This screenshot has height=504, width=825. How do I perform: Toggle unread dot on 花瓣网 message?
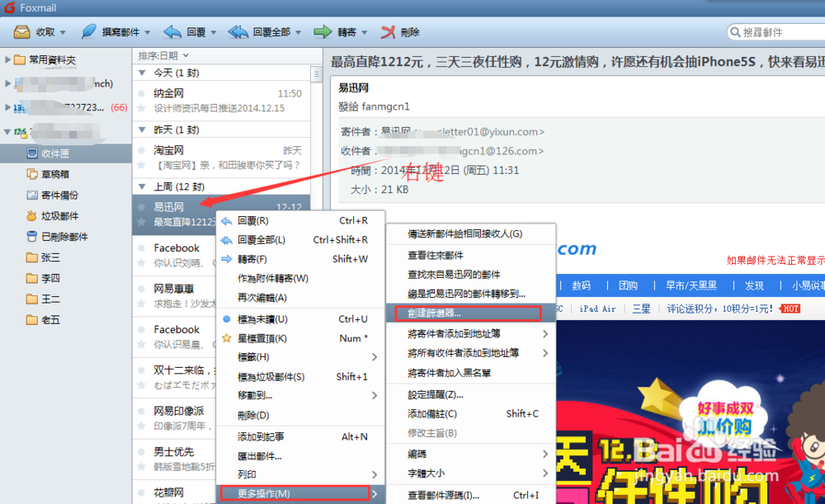pyautogui.click(x=141, y=493)
